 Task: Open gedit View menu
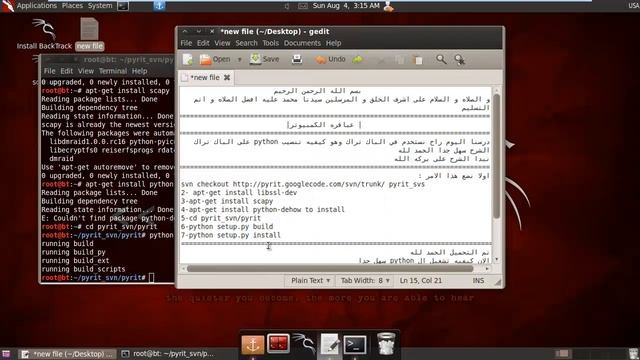tap(222, 43)
